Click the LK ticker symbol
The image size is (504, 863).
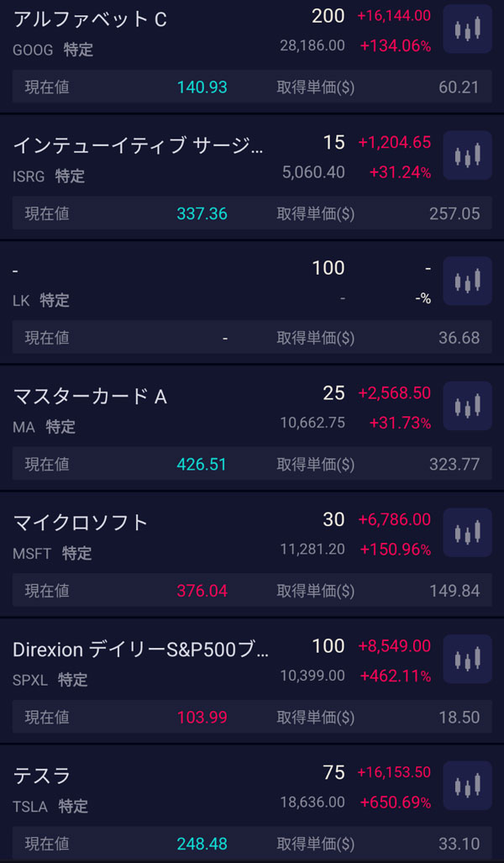click(x=21, y=301)
